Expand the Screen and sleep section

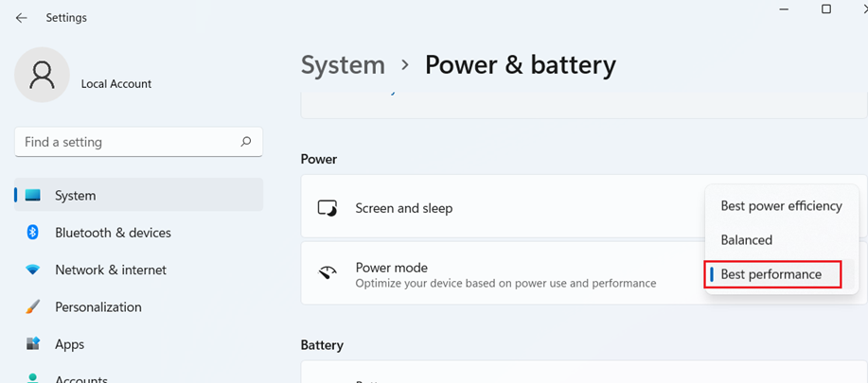pyautogui.click(x=502, y=208)
